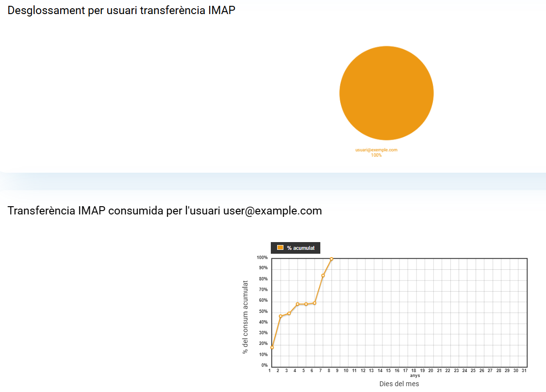This screenshot has height=392, width=546.
Task: Toggle the '% acumulat' legend series label
Action: point(300,248)
